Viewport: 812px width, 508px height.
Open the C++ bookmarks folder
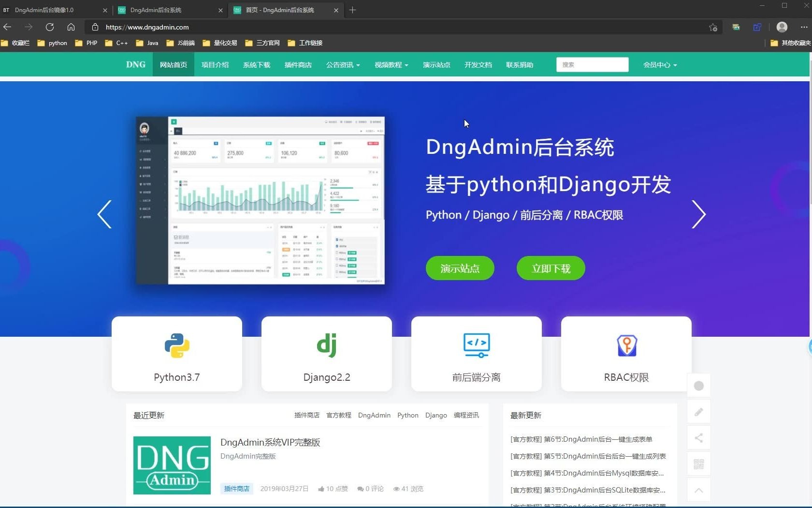click(x=116, y=43)
